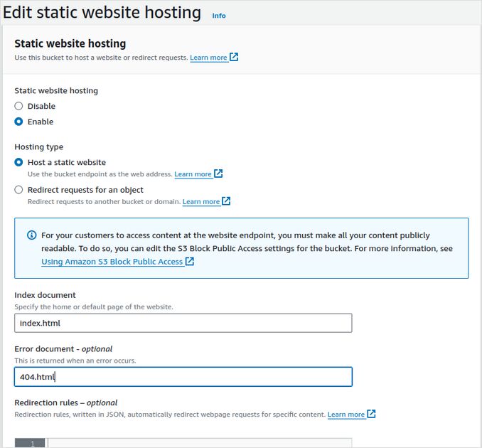Open Using Amazon S3 Block Public Access link

click(x=112, y=262)
